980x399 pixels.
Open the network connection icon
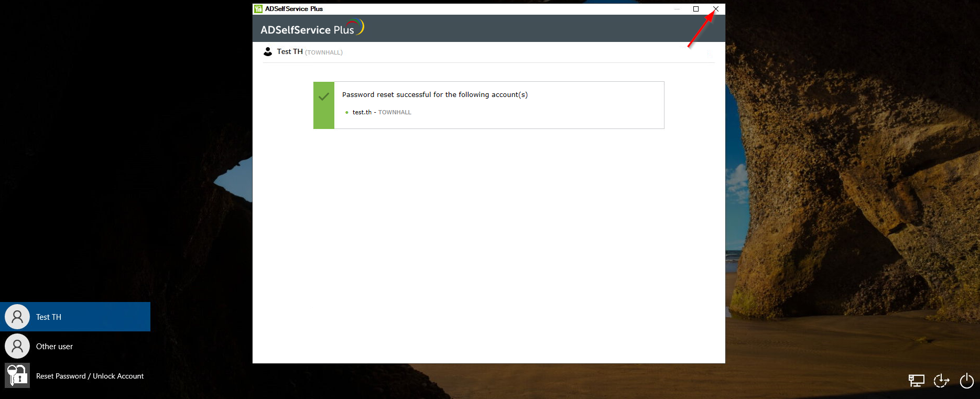pos(916,381)
